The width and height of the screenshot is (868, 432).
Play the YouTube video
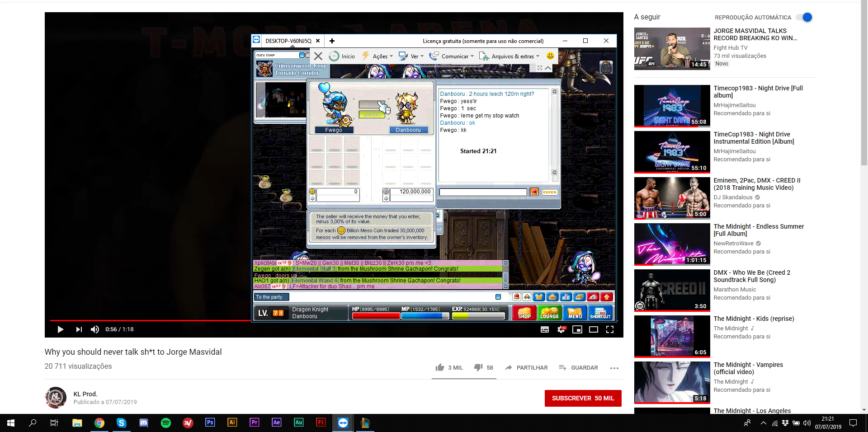(60, 329)
